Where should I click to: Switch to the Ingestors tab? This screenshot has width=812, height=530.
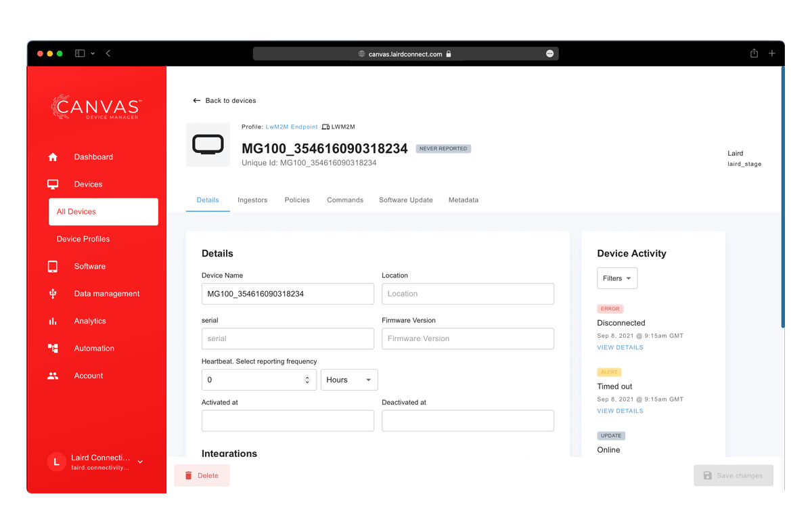tap(252, 200)
